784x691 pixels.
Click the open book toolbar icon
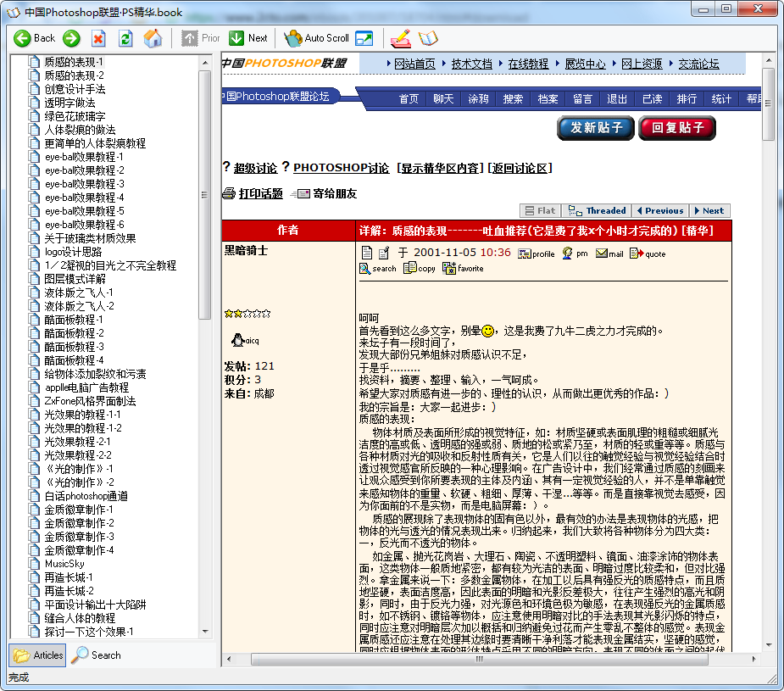[x=428, y=38]
